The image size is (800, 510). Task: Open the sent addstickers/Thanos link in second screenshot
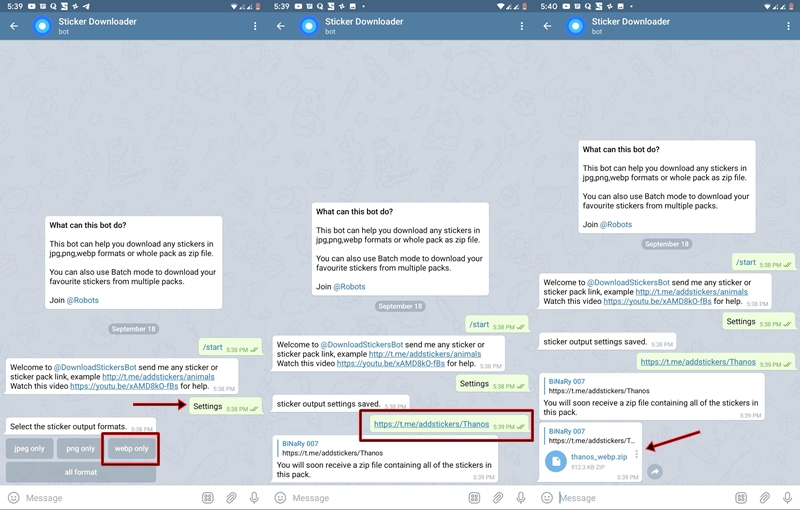pyautogui.click(x=431, y=424)
